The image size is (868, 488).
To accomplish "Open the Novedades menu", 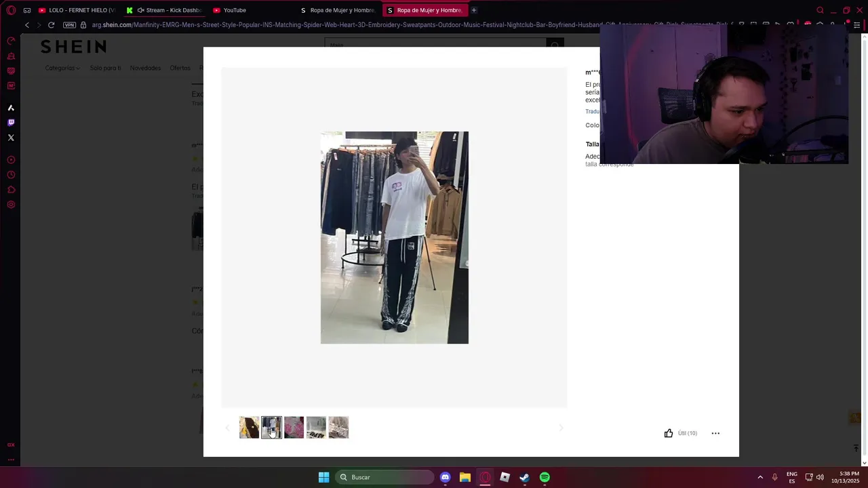I will pyautogui.click(x=145, y=68).
